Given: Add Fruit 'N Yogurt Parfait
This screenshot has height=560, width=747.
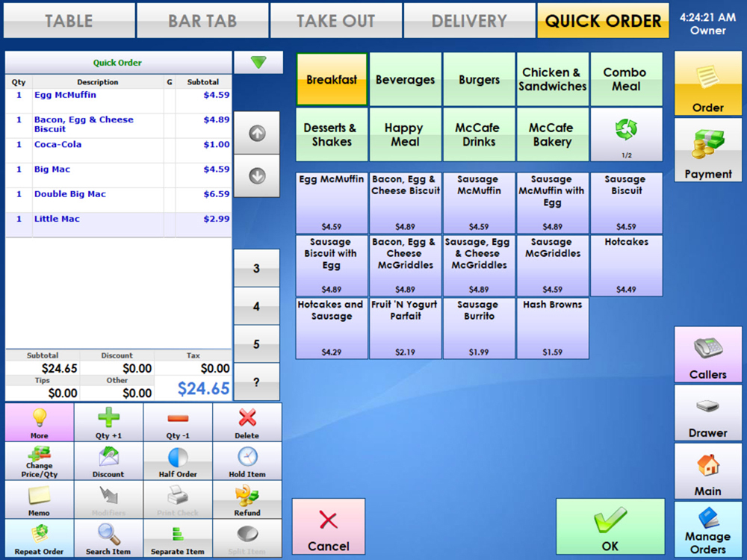Looking at the screenshot, I should tap(406, 329).
